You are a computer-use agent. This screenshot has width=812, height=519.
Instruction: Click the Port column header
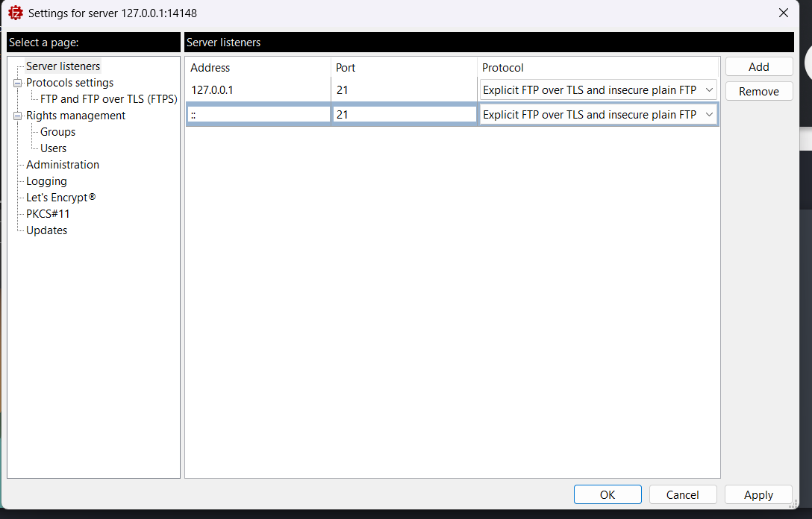[x=404, y=68]
